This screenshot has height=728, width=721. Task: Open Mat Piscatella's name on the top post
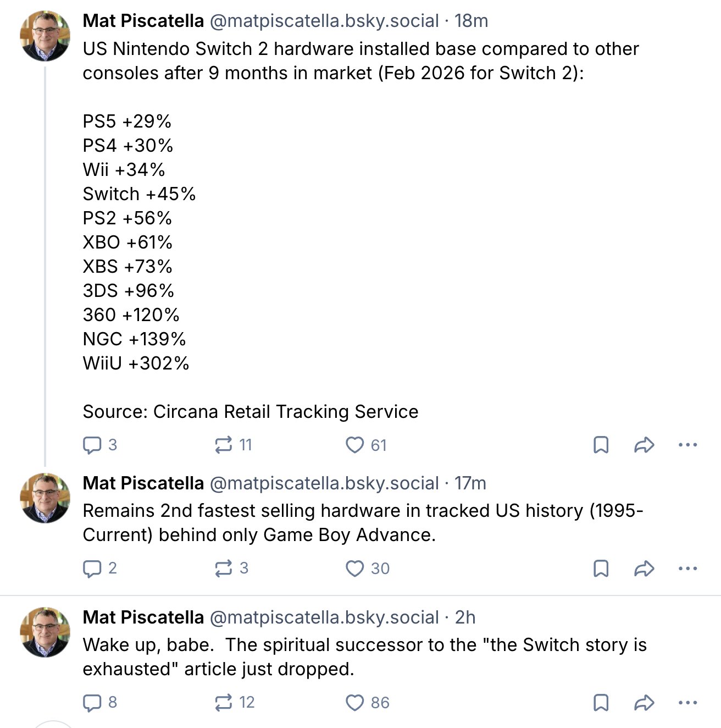pyautogui.click(x=143, y=21)
